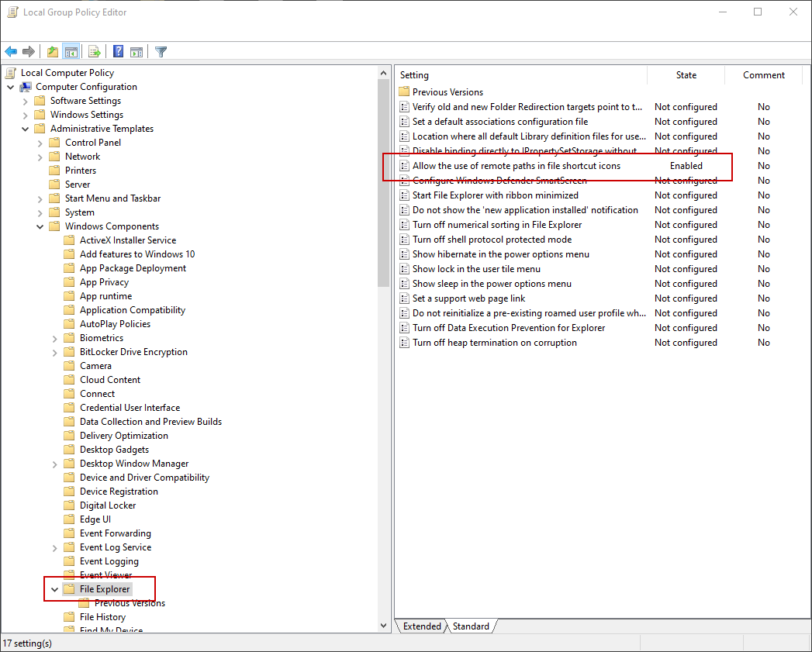Expand the System node

[40, 213]
